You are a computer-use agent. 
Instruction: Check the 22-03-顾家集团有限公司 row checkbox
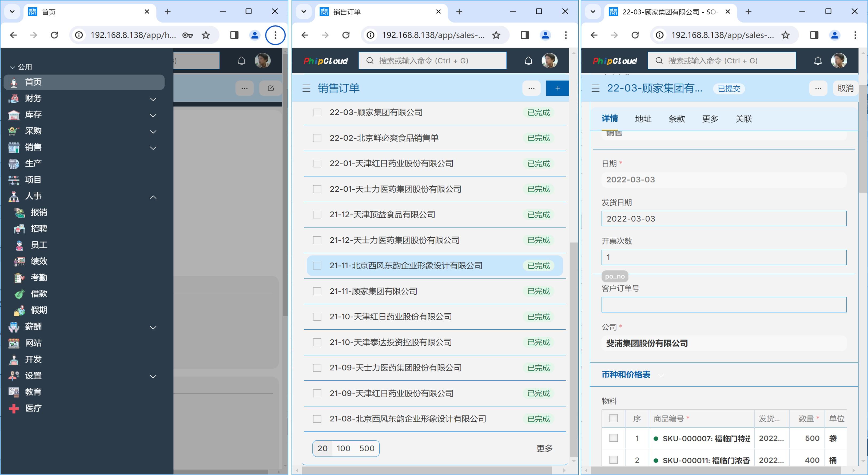pyautogui.click(x=317, y=113)
